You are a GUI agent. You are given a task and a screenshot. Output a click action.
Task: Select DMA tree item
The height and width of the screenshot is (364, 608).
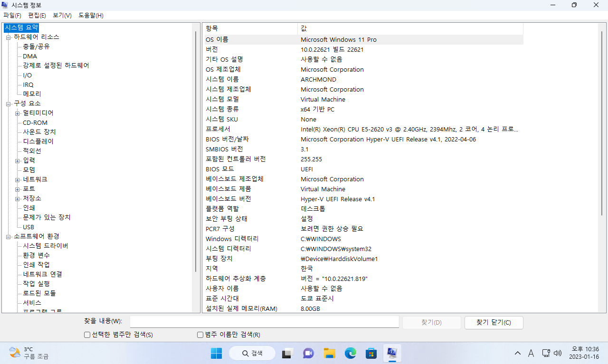point(30,56)
